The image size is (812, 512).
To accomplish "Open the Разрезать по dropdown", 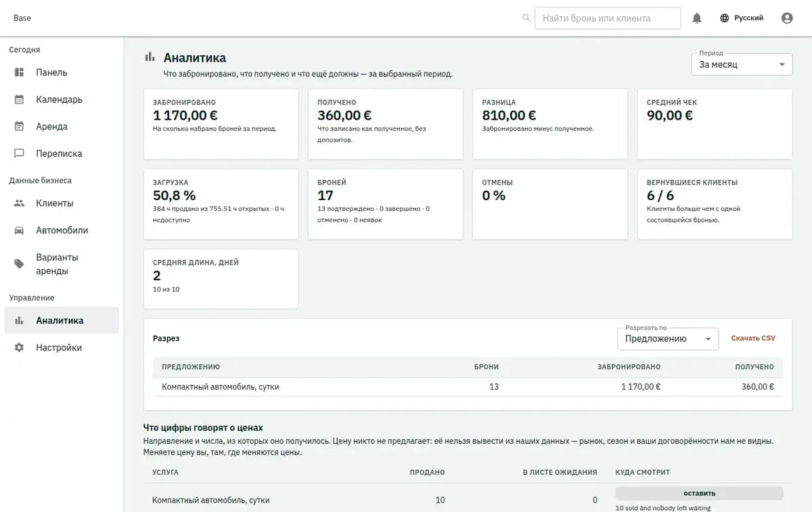I will tap(668, 339).
